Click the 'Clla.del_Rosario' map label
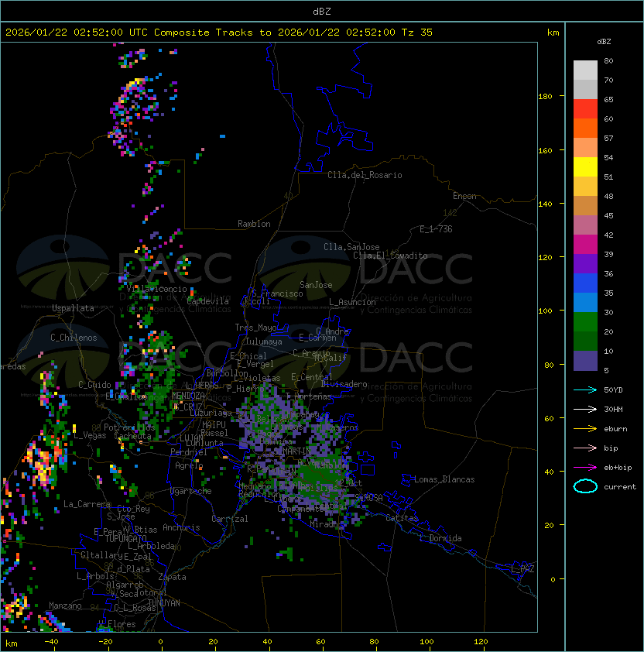The image size is (644, 652). point(365,175)
